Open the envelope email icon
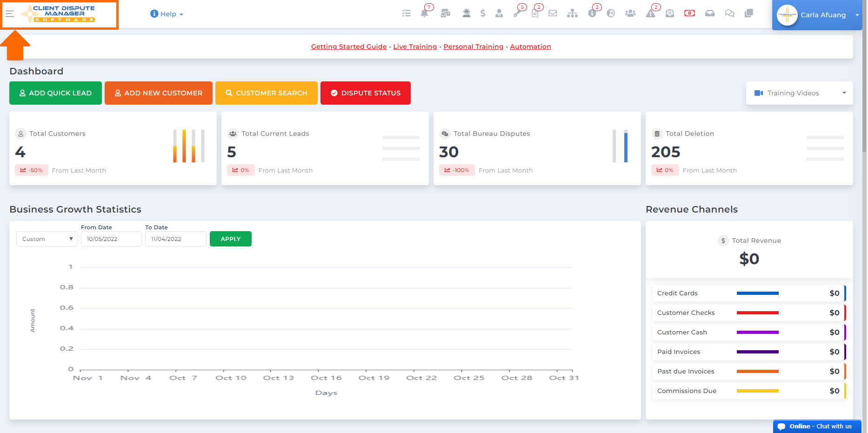Screen dimensions: 868x433 tap(553, 13)
